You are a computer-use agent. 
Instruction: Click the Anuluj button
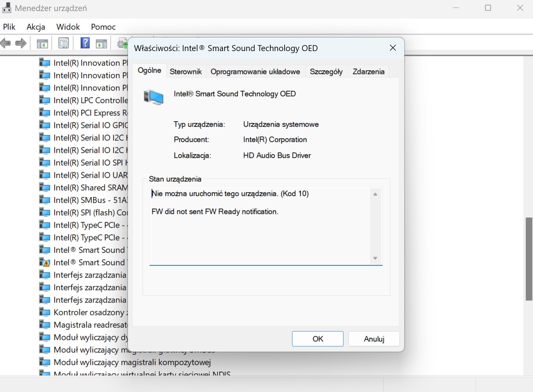click(x=374, y=339)
